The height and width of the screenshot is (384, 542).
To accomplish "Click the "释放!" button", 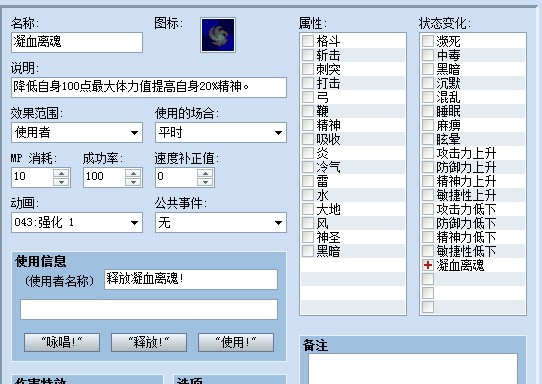I will [149, 342].
